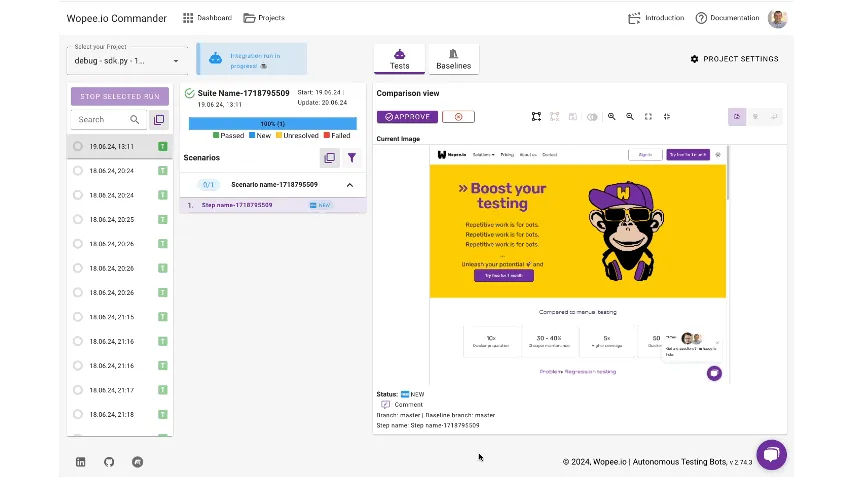Select the 18.06.24, 21:17 run radio button

[x=78, y=390]
